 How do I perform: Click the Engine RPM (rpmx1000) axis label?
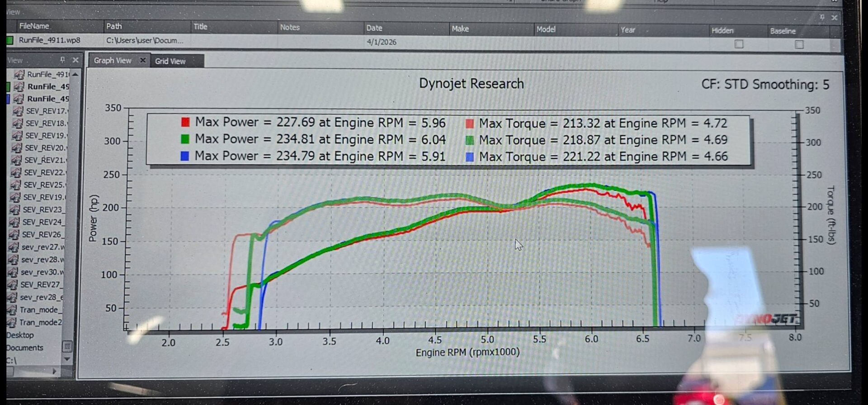467,352
